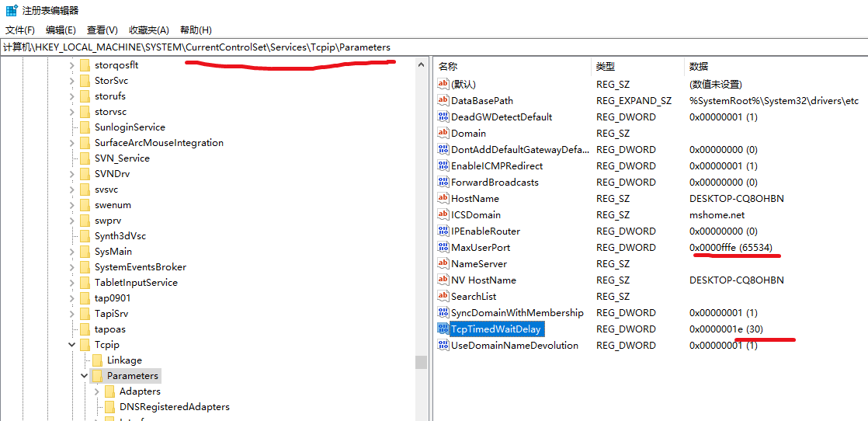Click the tree pane scroll up arrow
Screen dimensions: 868x421
click(422, 64)
